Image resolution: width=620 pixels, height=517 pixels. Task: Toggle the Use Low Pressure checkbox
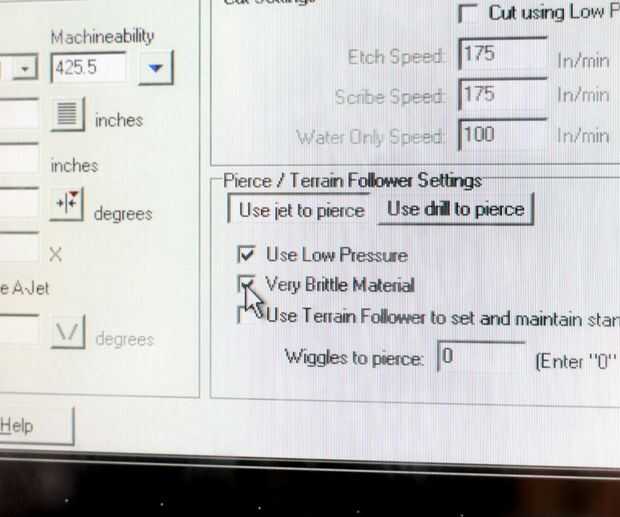[247, 254]
